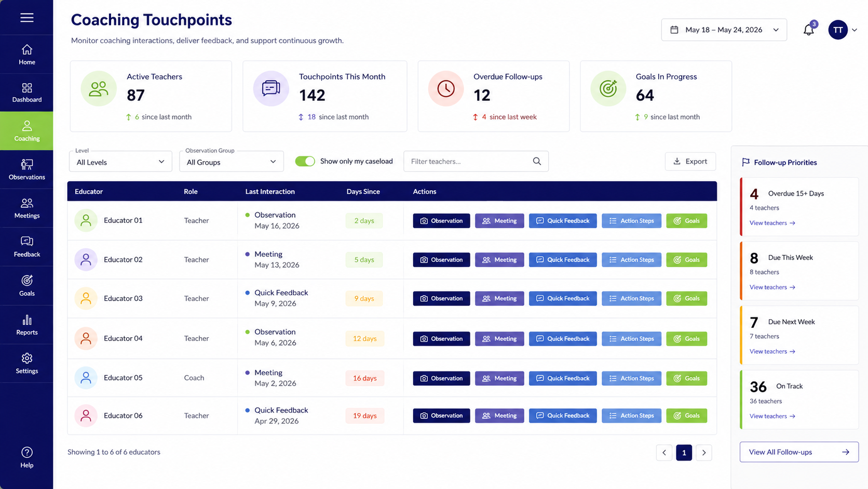Click the Filter teachers search field
Image resolution: width=868 pixels, height=489 pixels.
(x=476, y=161)
